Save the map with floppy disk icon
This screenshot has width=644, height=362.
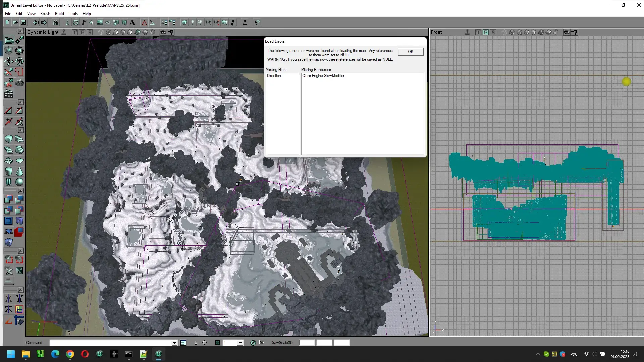pos(23,23)
